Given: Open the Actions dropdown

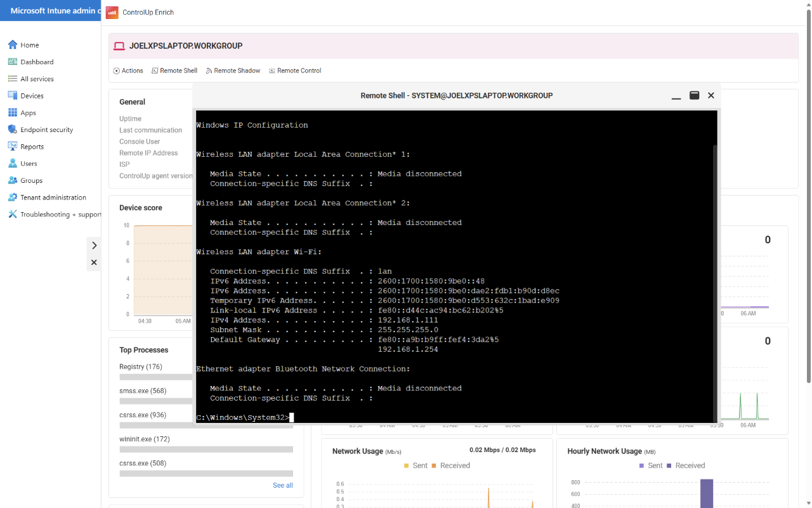Looking at the screenshot, I should (x=128, y=70).
